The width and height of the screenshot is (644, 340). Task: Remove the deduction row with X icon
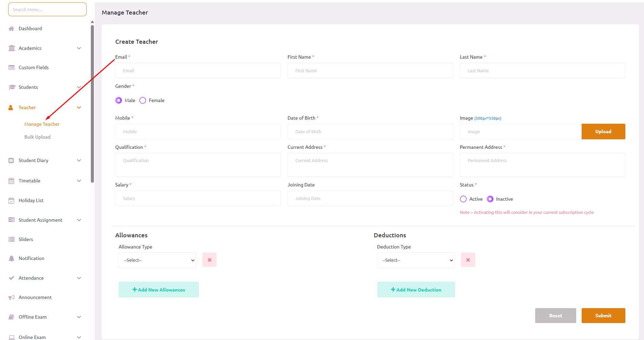[468, 260]
